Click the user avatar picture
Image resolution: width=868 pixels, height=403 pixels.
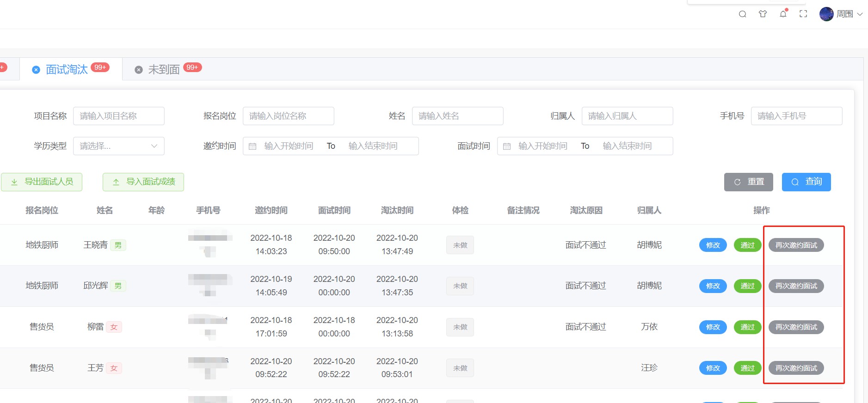click(x=826, y=14)
